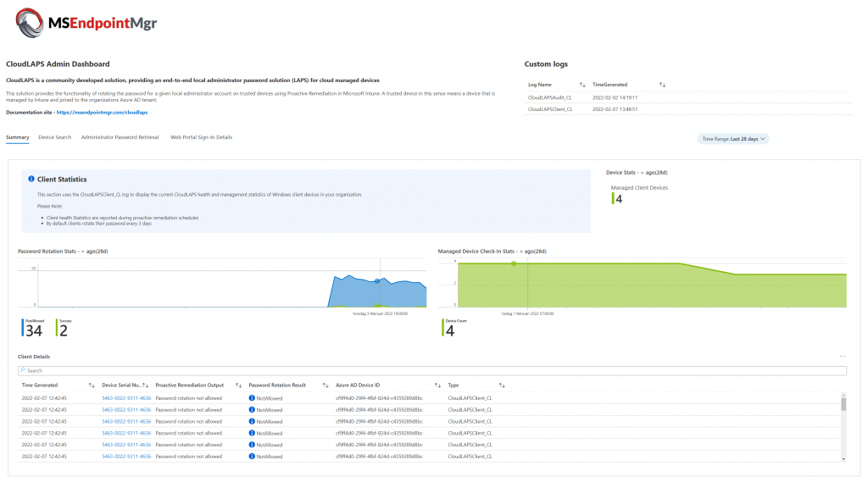Viewport: 868px width, 482px height.
Task: Click the search magnifier icon in Client Details
Action: (x=22, y=370)
